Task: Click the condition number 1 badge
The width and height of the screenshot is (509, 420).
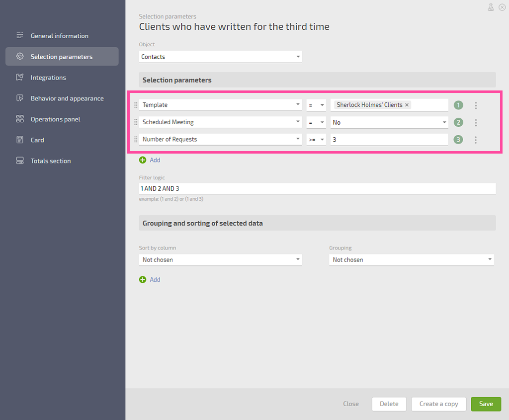Action: [x=458, y=105]
